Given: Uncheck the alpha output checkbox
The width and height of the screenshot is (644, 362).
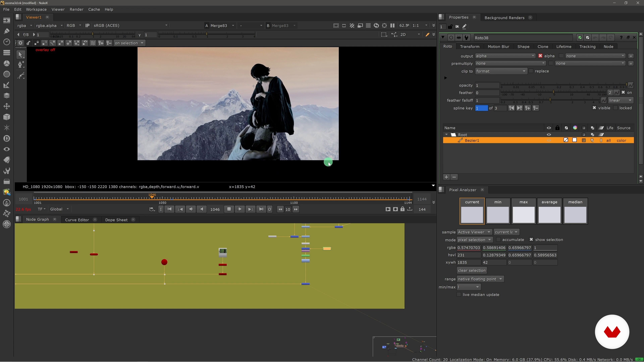Looking at the screenshot, I should coord(540,56).
